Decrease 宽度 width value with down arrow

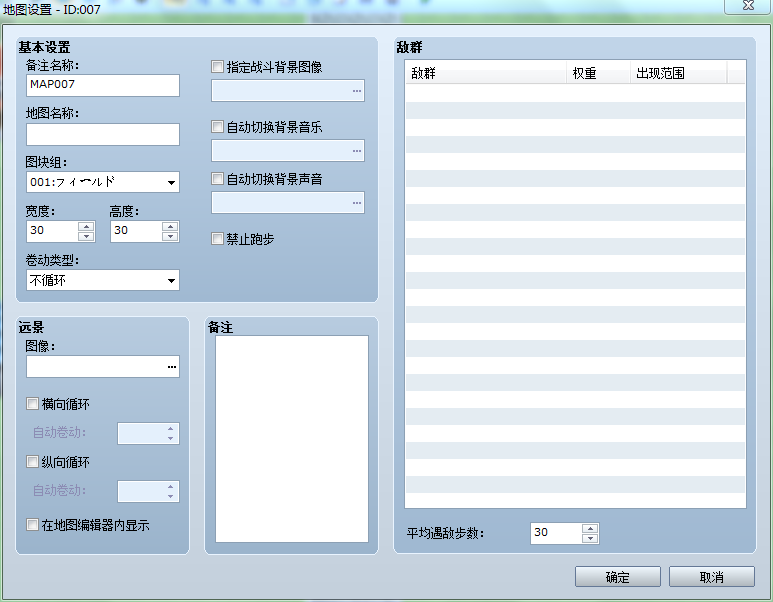(x=86, y=236)
